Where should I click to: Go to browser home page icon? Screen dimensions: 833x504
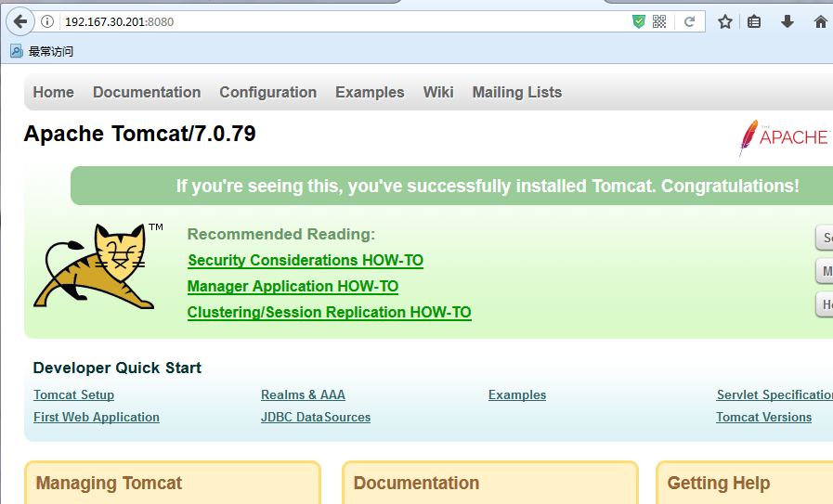[821, 21]
